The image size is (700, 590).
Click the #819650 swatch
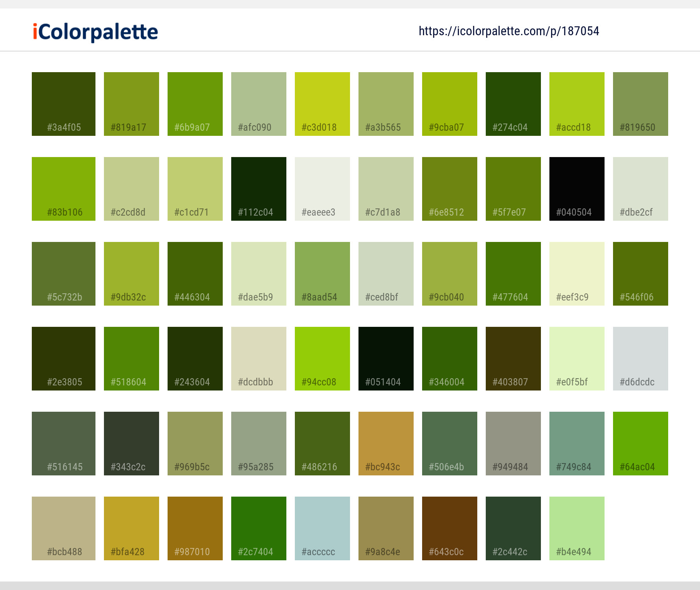point(641,104)
